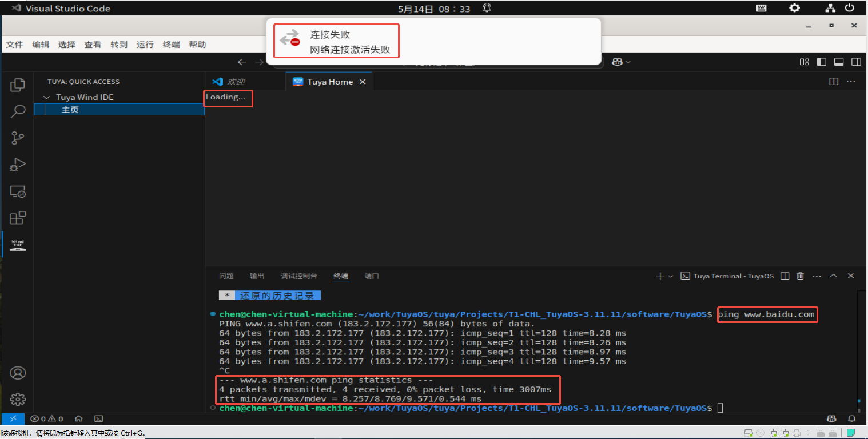868x439 pixels.
Task: Open Customize Layout icon
Action: click(x=804, y=62)
